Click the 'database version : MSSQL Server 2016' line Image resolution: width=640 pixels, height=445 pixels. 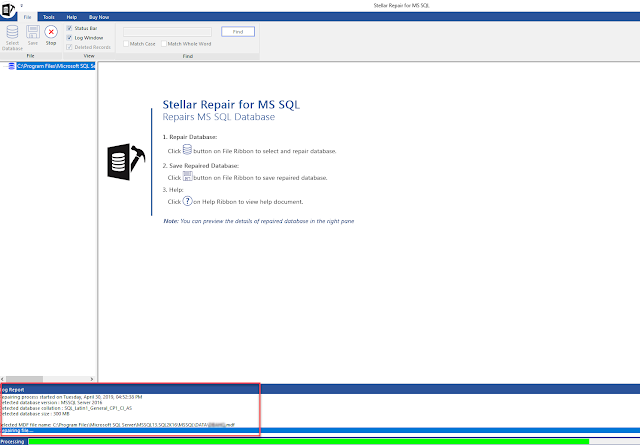pos(51,403)
